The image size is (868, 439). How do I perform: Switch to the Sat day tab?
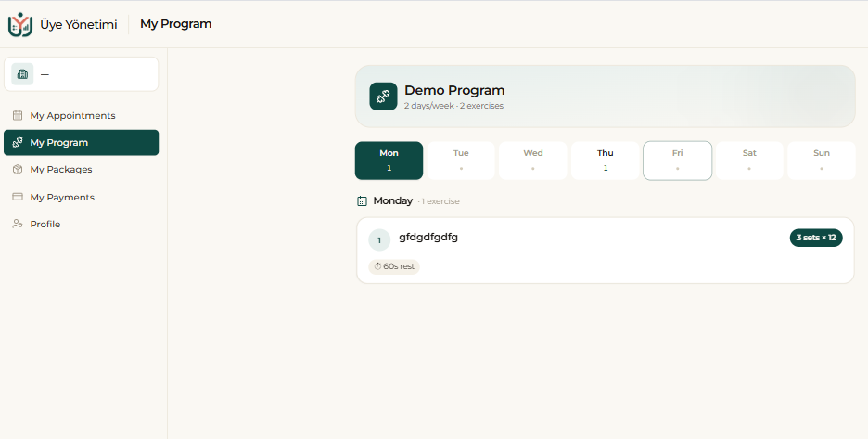tap(749, 161)
